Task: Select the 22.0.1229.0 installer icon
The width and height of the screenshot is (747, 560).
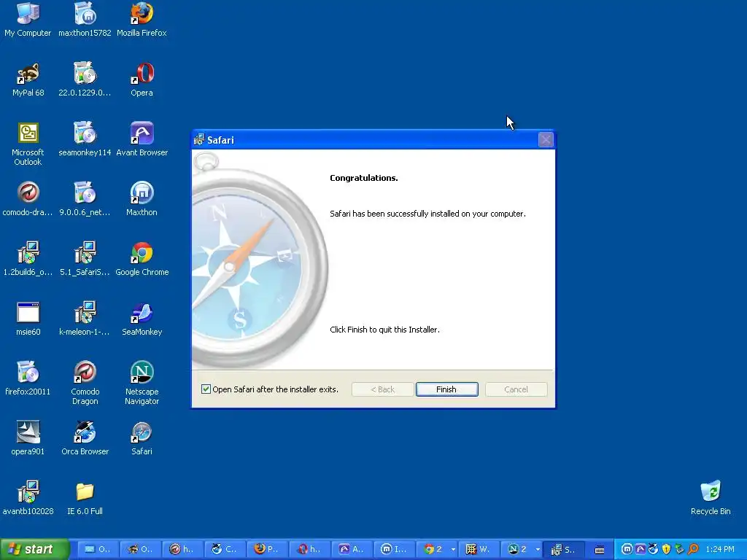Action: [85, 79]
